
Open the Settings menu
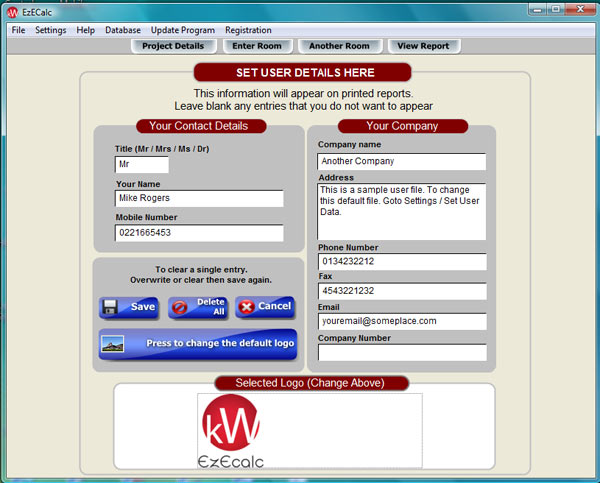[x=50, y=30]
